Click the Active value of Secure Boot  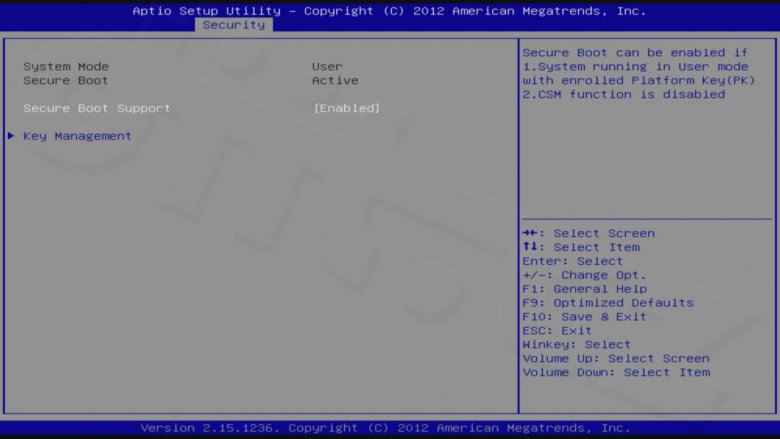point(335,81)
